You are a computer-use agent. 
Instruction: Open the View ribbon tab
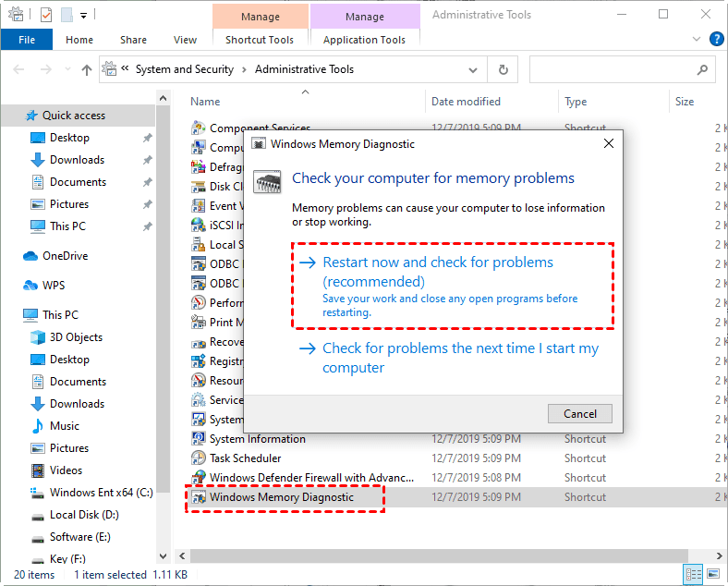point(185,40)
